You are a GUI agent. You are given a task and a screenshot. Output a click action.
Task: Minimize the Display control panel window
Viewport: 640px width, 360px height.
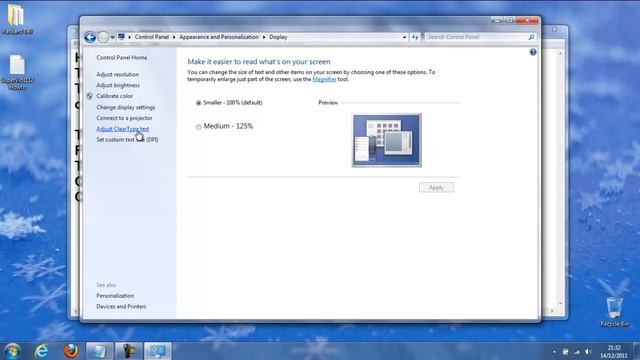coord(497,20)
